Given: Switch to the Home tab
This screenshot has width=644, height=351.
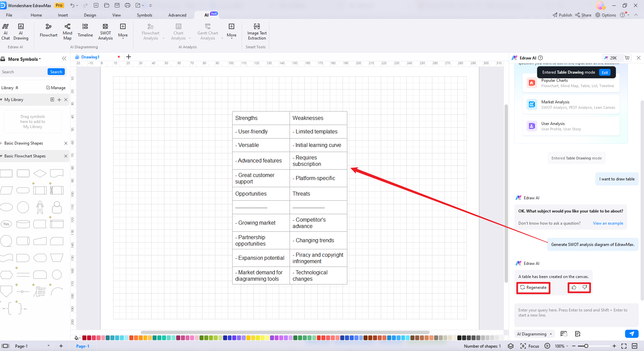Looking at the screenshot, I should (x=36, y=15).
